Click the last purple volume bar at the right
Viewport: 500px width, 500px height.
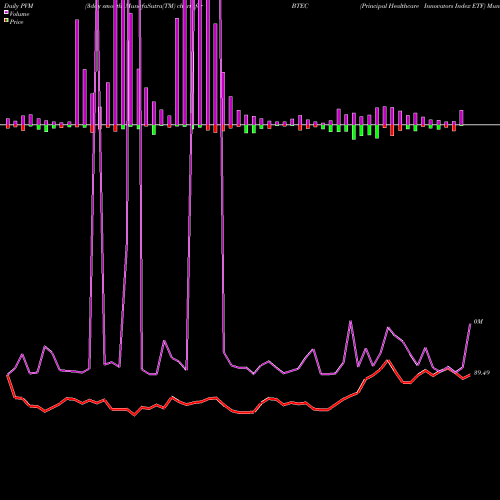pos(462,118)
